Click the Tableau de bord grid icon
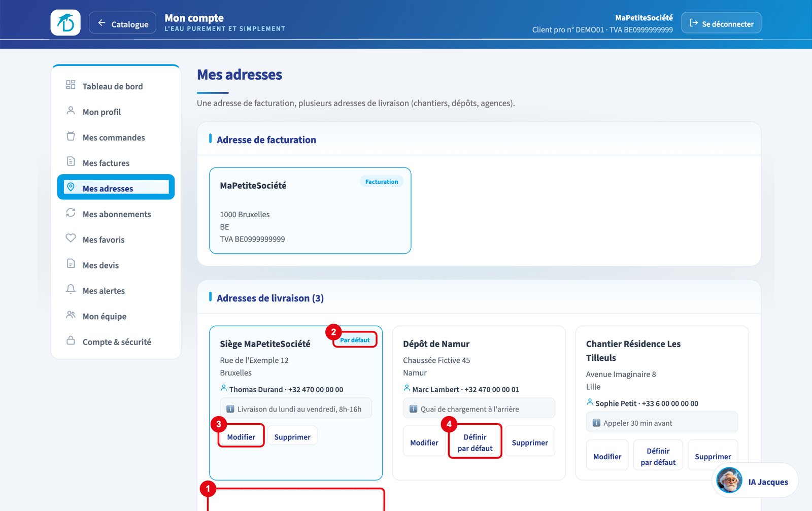This screenshot has width=812, height=511. coord(71,85)
